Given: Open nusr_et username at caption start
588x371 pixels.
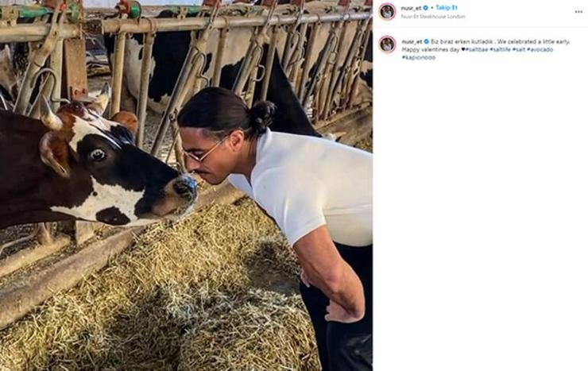Looking at the screenshot, I should pos(412,41).
